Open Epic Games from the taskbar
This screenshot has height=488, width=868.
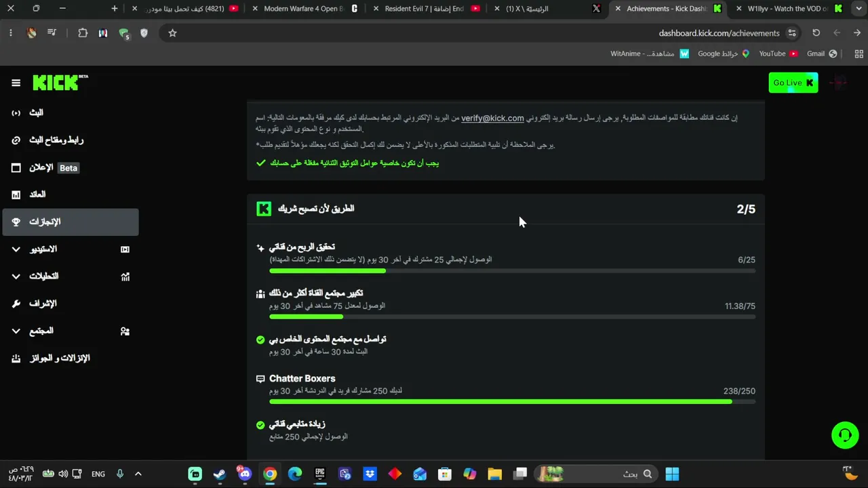pos(320,474)
